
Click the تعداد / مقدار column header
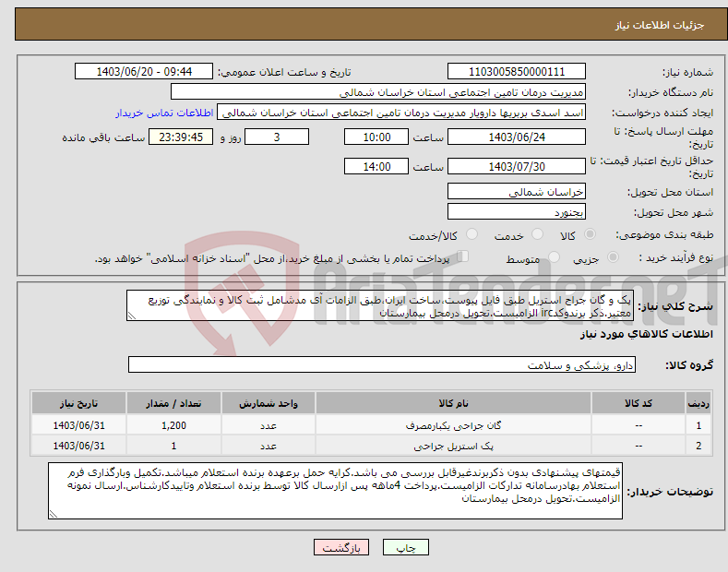pos(173,403)
